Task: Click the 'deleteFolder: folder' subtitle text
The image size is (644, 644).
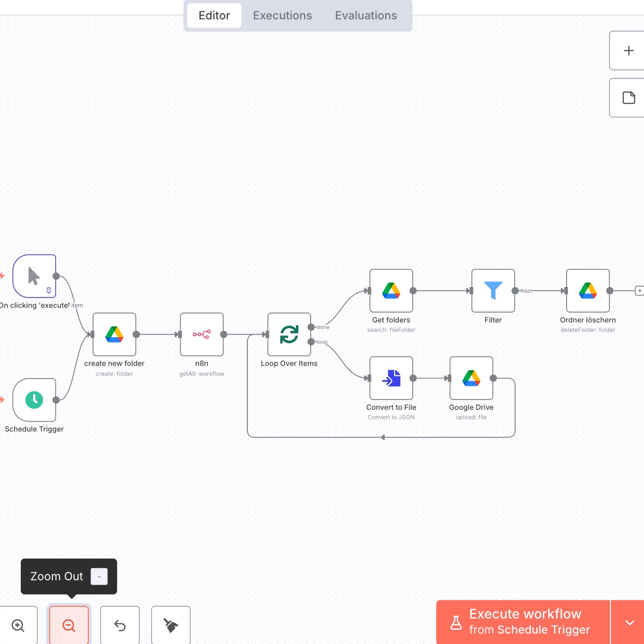Action: [588, 330]
